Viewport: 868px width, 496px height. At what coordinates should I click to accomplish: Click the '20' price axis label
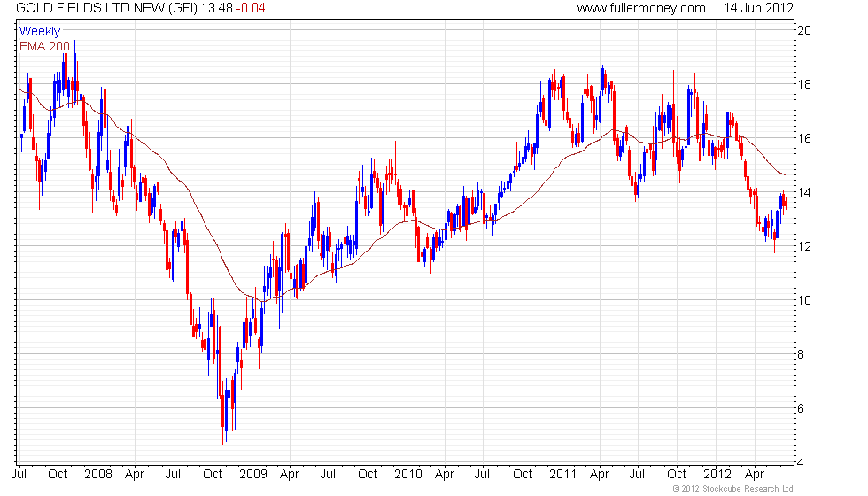(804, 30)
